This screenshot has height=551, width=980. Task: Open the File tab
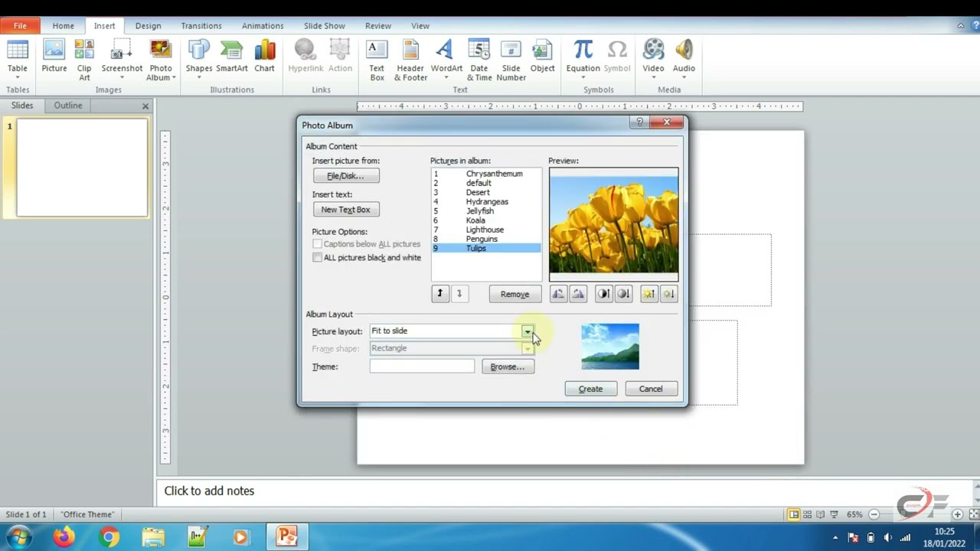click(x=20, y=26)
